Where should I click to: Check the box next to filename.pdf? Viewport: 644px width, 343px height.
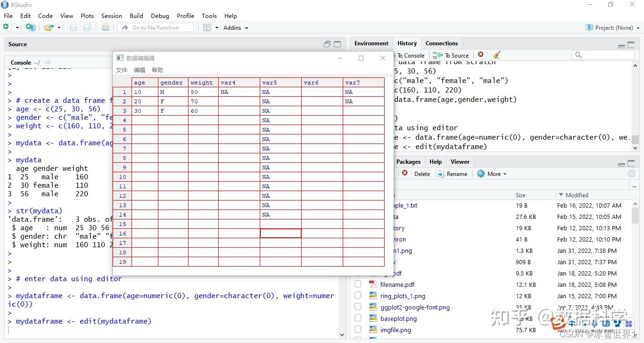358,284
